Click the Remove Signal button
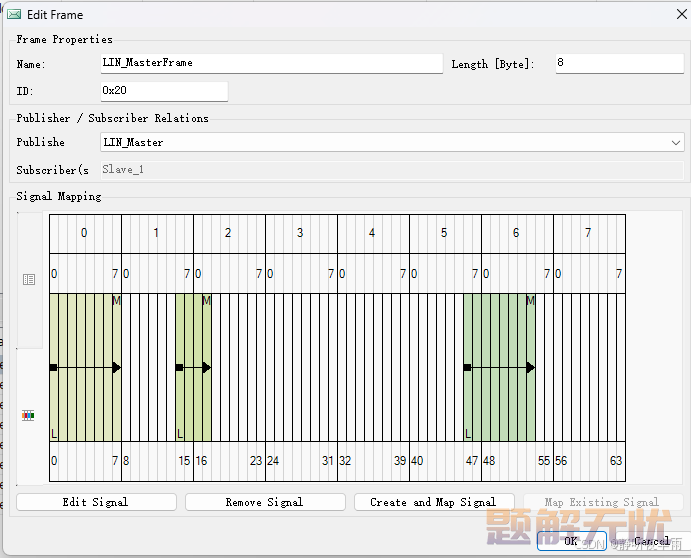The image size is (691, 558). tap(265, 502)
